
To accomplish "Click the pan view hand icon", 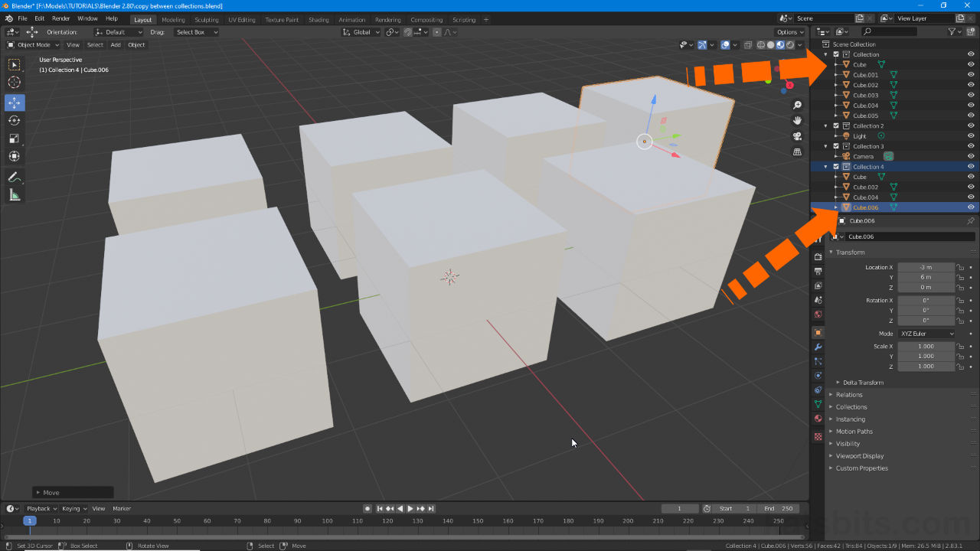I will tap(797, 120).
